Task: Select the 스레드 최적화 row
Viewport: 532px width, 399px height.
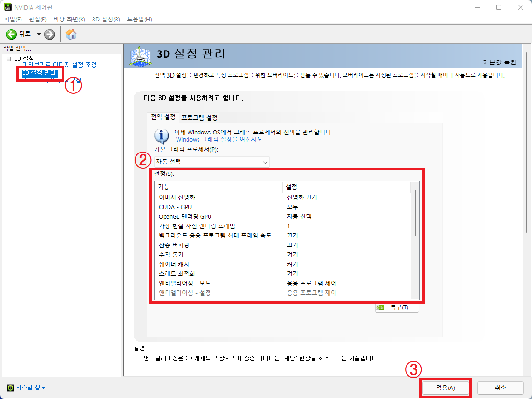Action: (x=283, y=273)
